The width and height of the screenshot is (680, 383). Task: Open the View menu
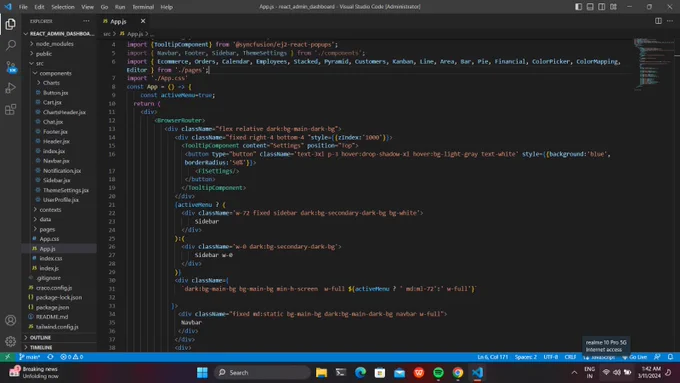tap(87, 7)
